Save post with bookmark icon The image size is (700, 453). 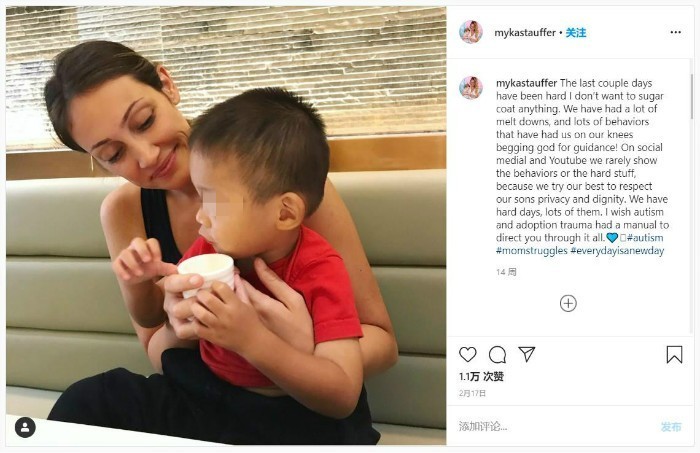coord(674,355)
